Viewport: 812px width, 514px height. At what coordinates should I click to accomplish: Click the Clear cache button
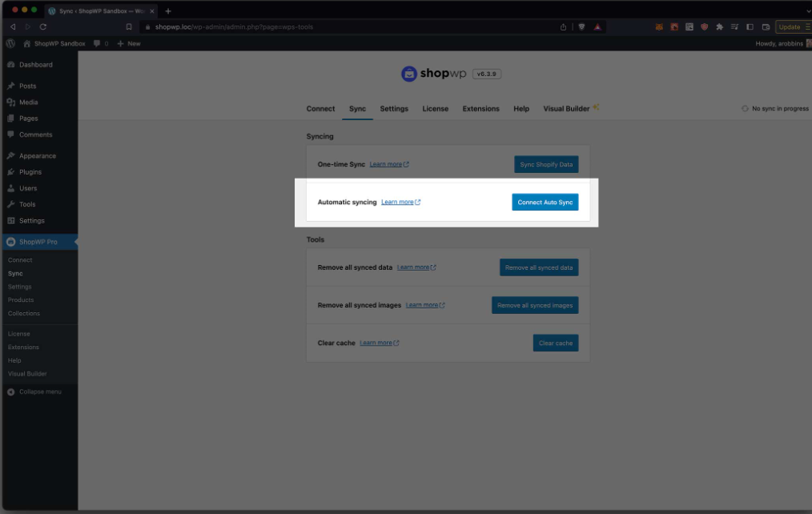556,343
